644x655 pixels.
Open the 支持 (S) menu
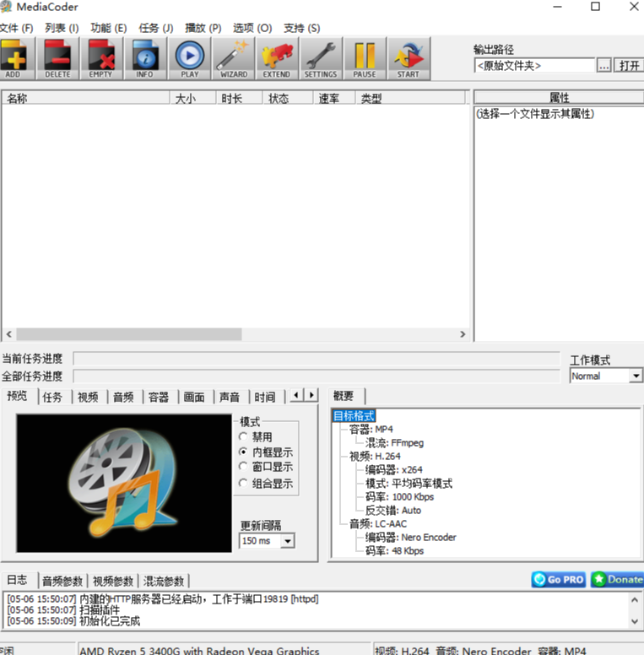coord(302,28)
